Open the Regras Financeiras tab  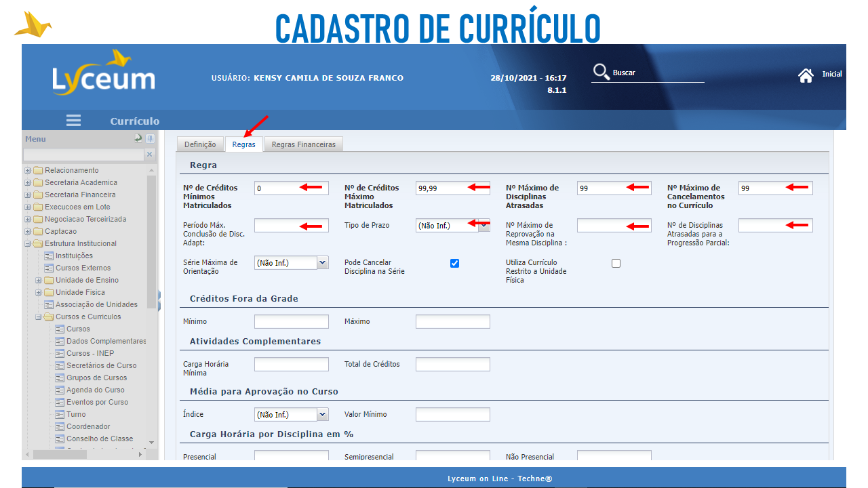[304, 144]
